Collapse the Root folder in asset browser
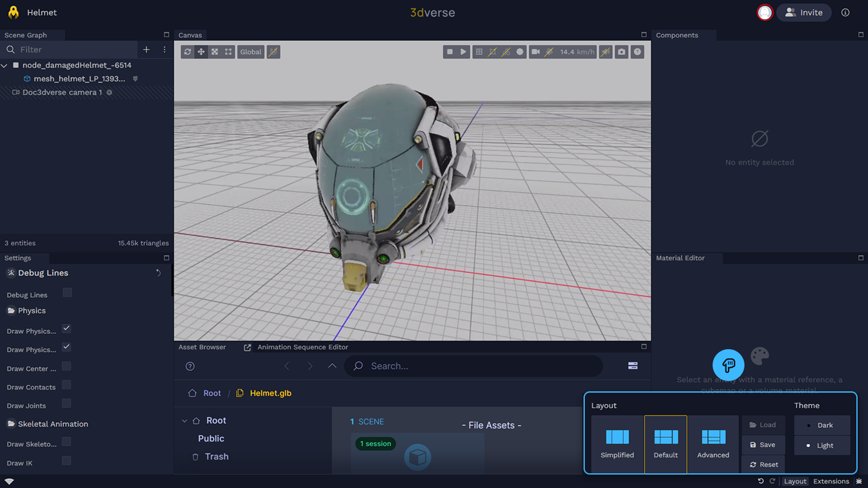The height and width of the screenshot is (488, 868). (x=184, y=421)
